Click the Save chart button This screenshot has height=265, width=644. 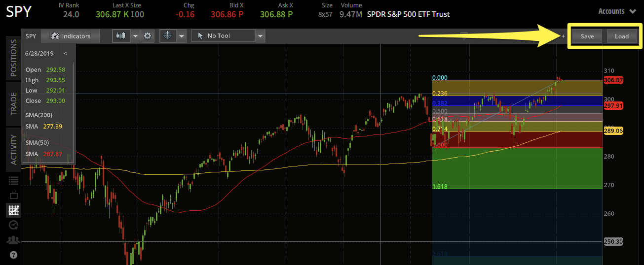point(587,36)
